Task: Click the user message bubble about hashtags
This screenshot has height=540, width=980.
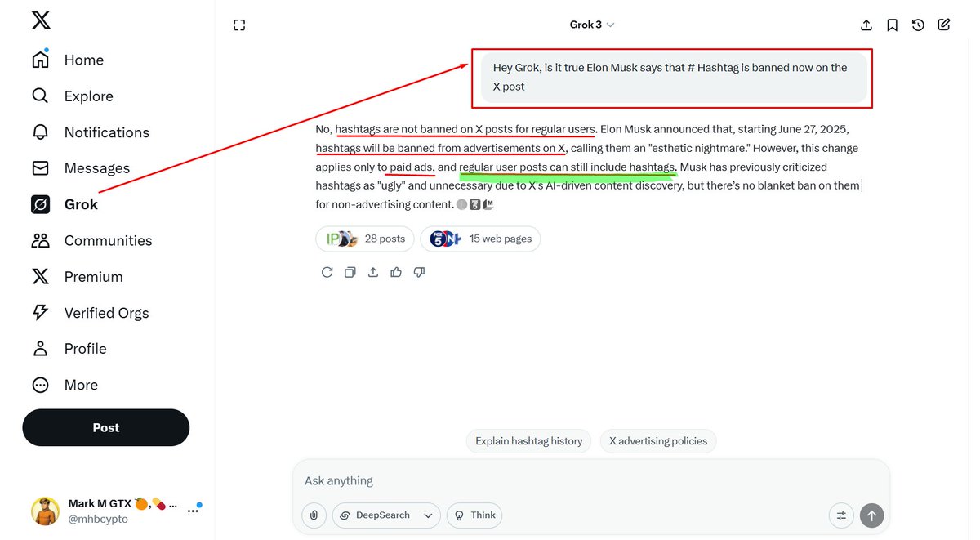Action: click(674, 77)
